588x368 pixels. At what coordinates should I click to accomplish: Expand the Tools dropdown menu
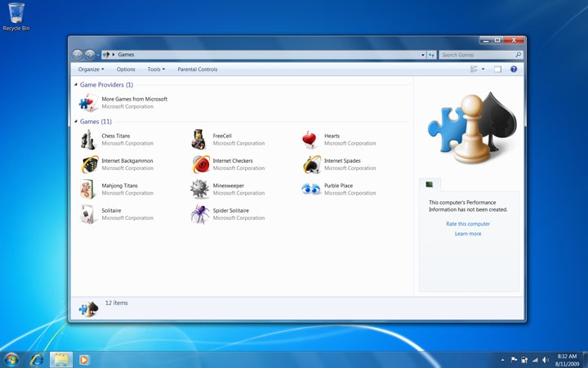coord(156,70)
